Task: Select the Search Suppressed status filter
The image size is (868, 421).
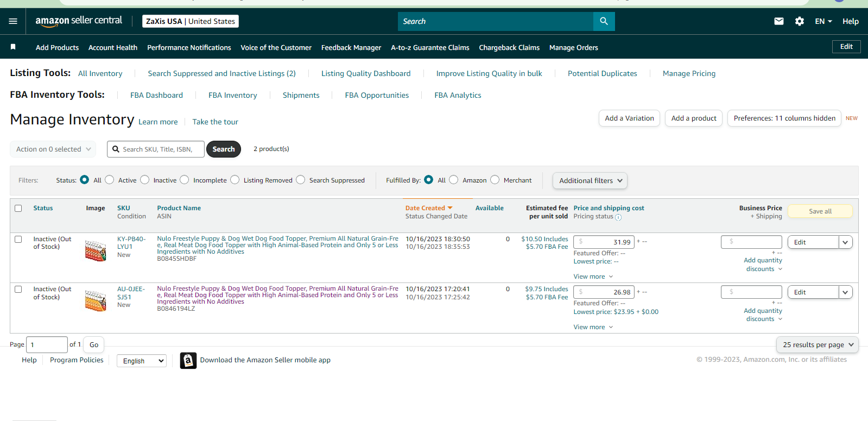Action: coord(301,180)
